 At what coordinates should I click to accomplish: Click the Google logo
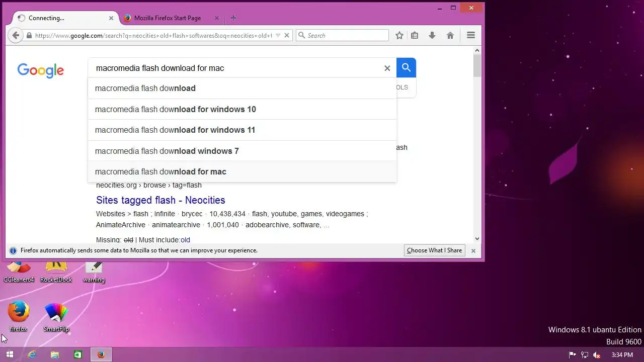point(41,70)
